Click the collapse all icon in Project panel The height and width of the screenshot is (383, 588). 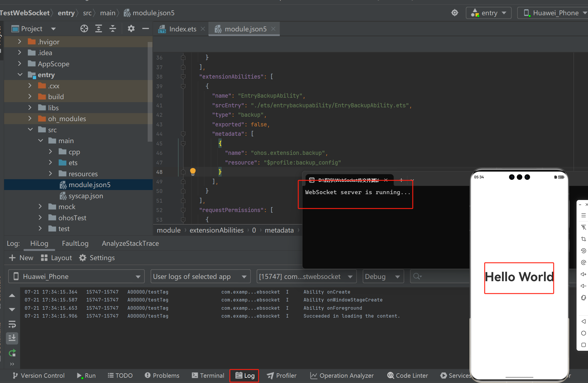113,28
